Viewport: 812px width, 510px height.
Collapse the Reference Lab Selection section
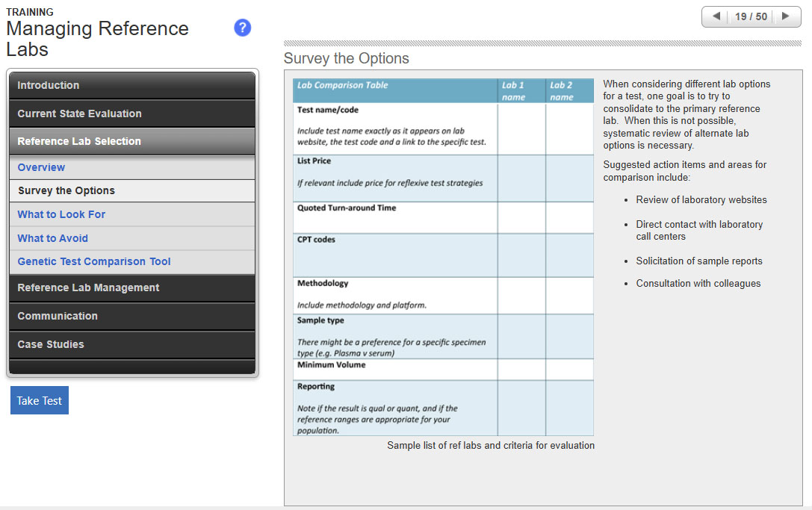coord(132,141)
